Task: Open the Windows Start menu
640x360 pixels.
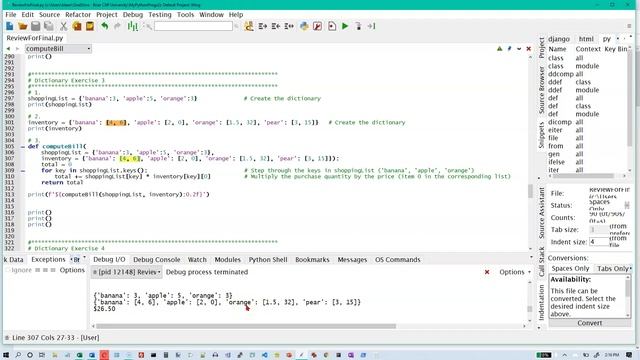Action: (x=6, y=355)
